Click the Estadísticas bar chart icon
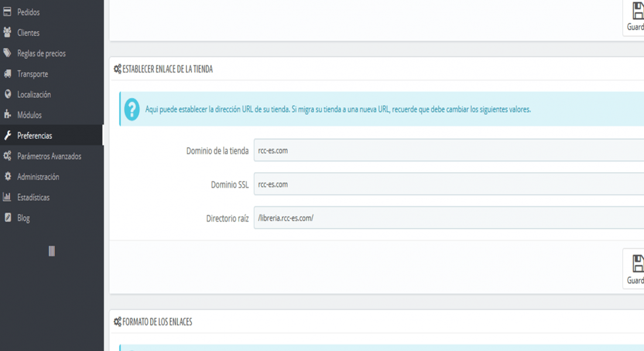Screen dimensions: 644x351 7,197
